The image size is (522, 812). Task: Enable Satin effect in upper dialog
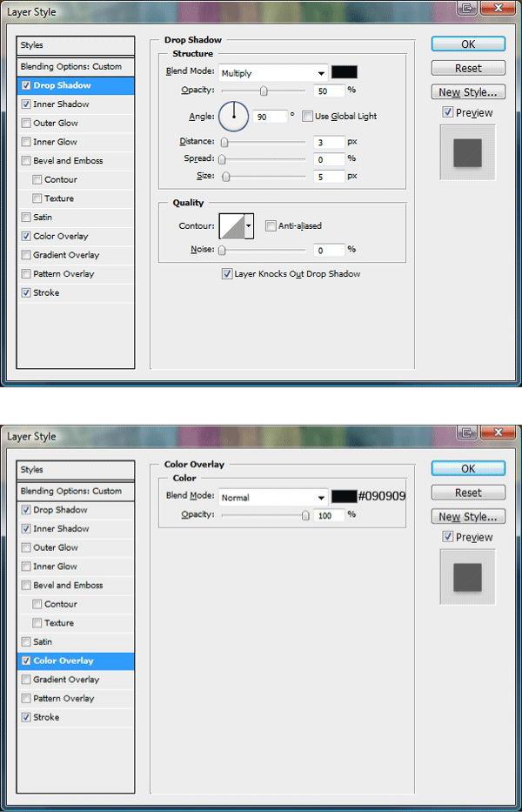pos(26,217)
